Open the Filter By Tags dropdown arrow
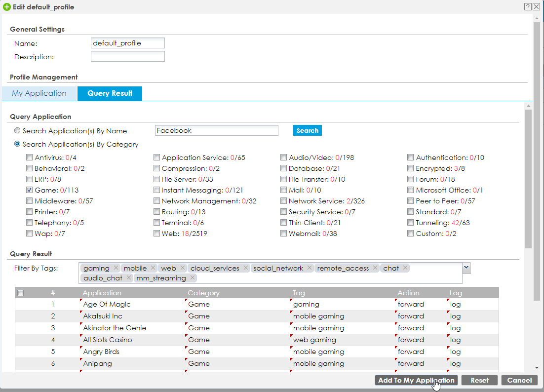This screenshot has height=392, width=544. 466,268
